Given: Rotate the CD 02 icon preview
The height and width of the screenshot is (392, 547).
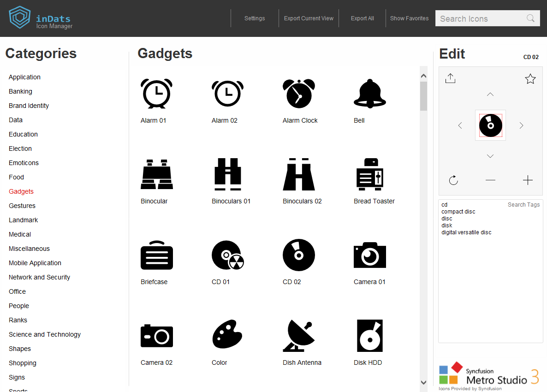Looking at the screenshot, I should pos(453,180).
